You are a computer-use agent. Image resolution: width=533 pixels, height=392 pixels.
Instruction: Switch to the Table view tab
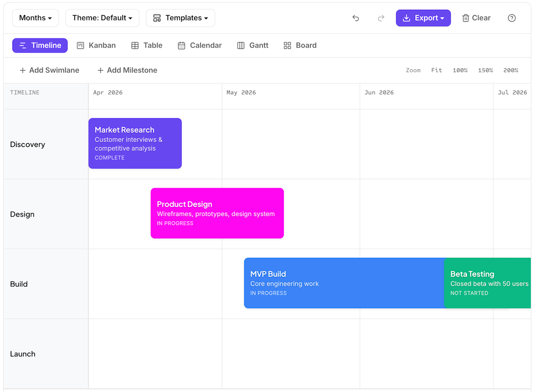[x=147, y=45]
